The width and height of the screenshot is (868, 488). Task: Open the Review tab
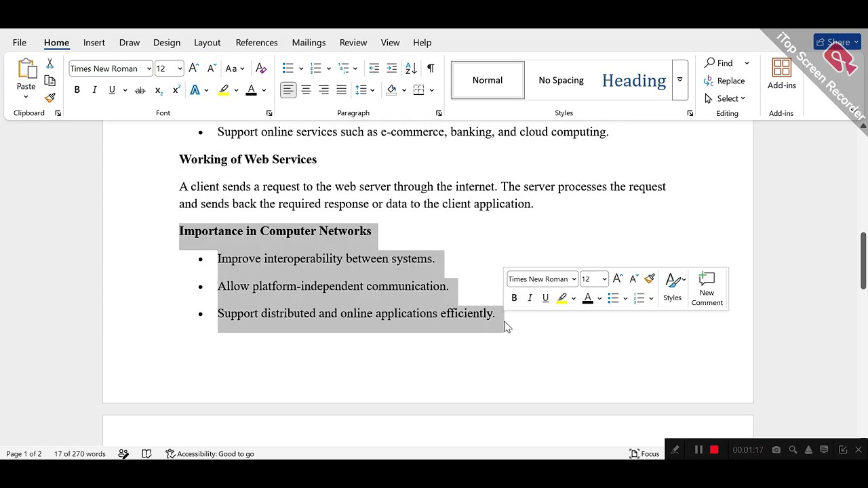(x=353, y=42)
